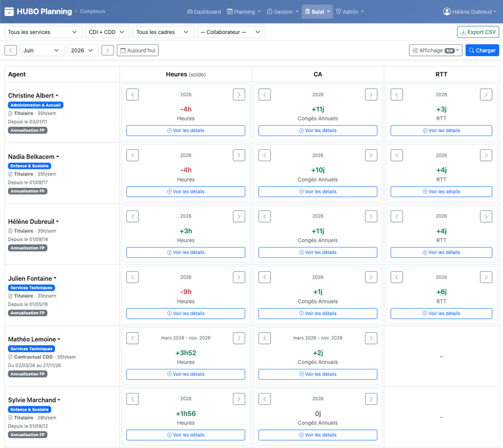Screen dimensions: 503x448
Task: Open Hélène Dubreuil user account menu
Action: coord(469,12)
